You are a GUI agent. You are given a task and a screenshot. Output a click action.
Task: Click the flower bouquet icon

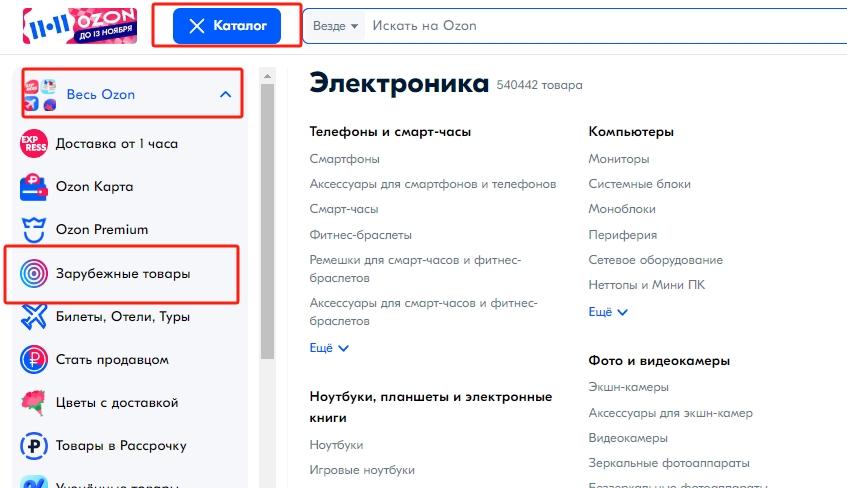(33, 403)
